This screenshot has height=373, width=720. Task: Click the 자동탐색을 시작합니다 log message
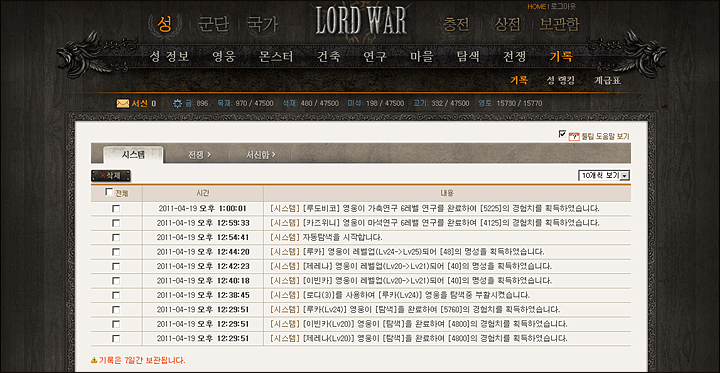pos(326,237)
